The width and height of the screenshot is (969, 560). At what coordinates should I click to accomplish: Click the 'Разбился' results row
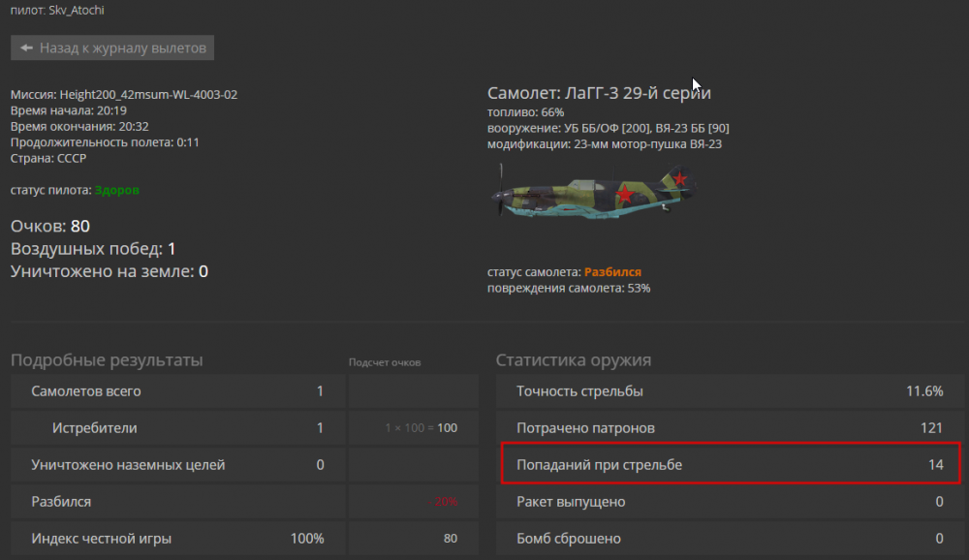pyautogui.click(x=177, y=502)
